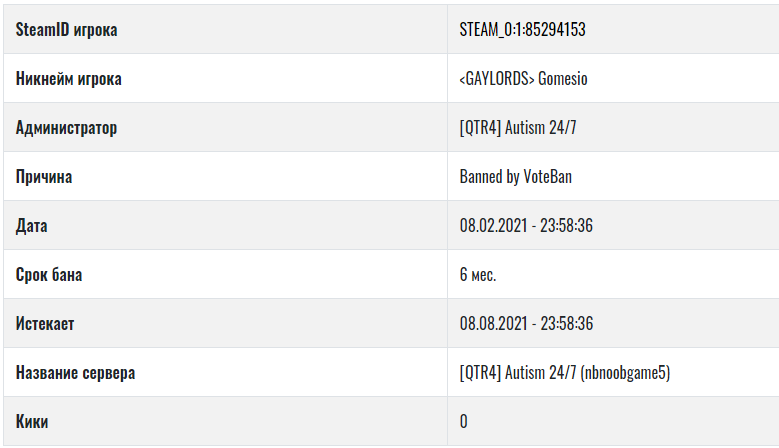
Task: Select the 6 мес. ban duration value
Action: [478, 275]
